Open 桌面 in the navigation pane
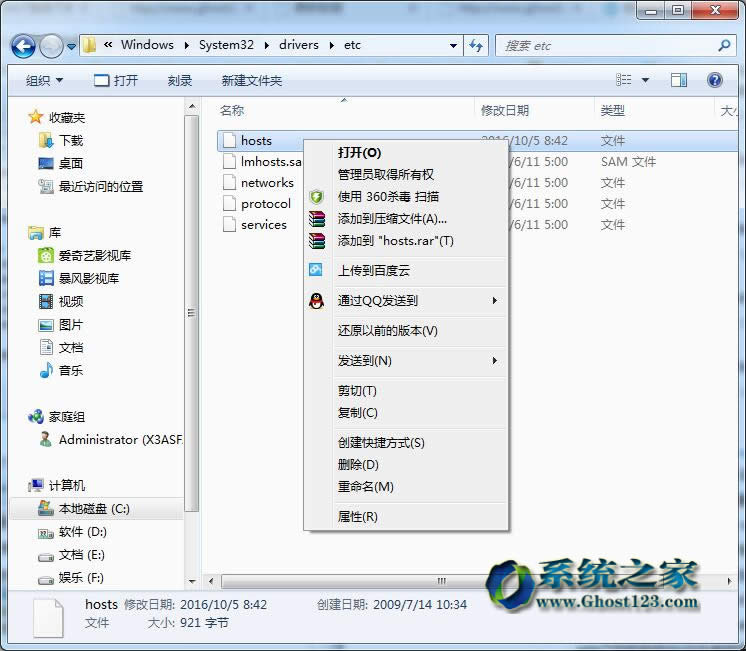The width and height of the screenshot is (746, 651). click(x=61, y=163)
